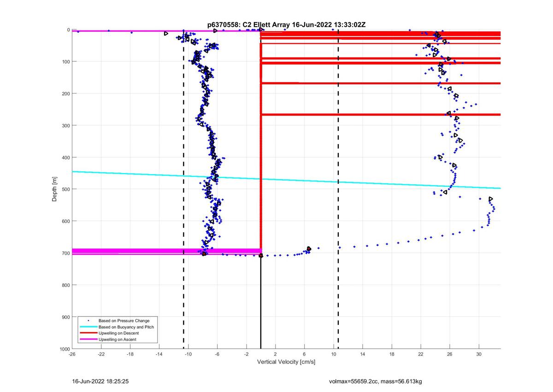Click the y-axis tick label '200'

65,94
